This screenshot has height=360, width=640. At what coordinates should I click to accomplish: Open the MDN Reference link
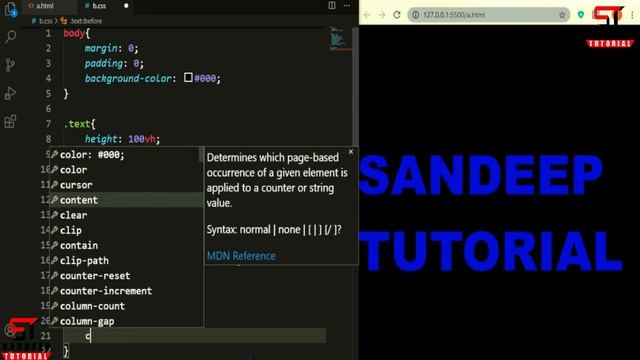[241, 256]
